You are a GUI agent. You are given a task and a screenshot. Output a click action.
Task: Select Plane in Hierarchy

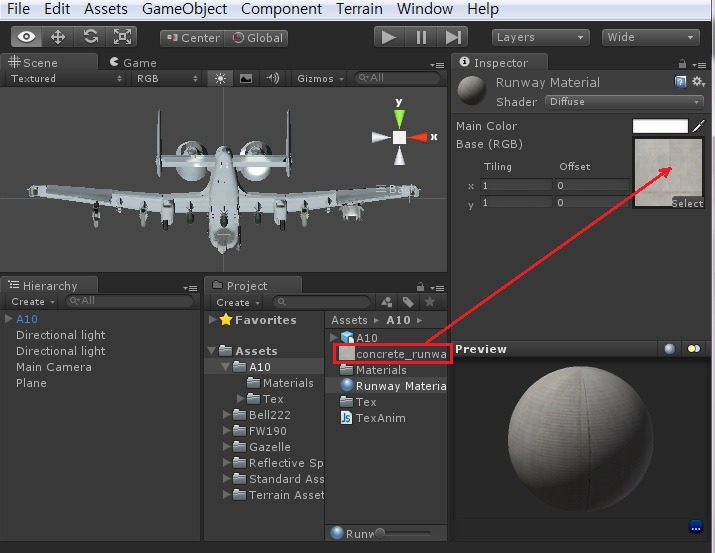point(31,383)
